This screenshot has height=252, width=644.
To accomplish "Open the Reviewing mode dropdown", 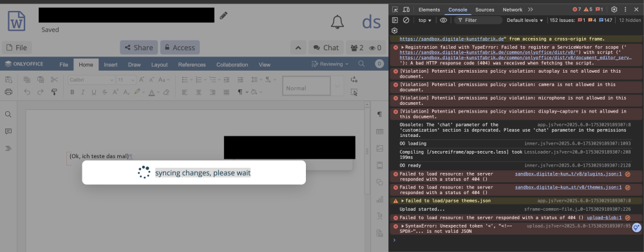I will point(330,64).
